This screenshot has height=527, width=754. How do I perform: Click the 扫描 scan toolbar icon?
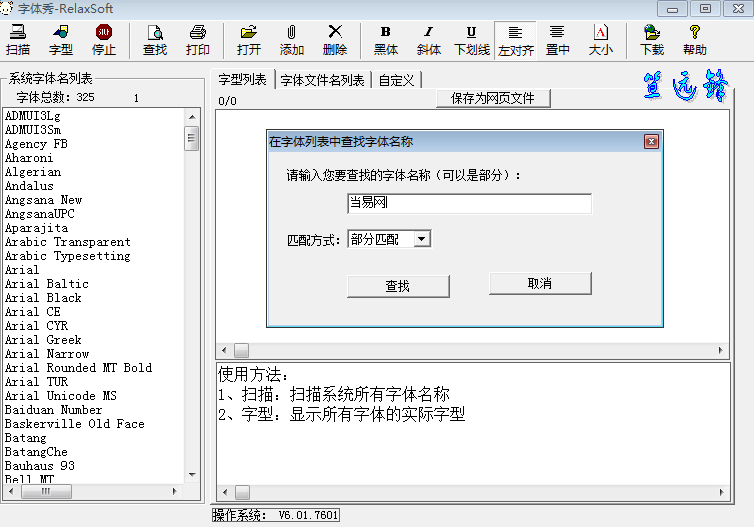pos(18,40)
